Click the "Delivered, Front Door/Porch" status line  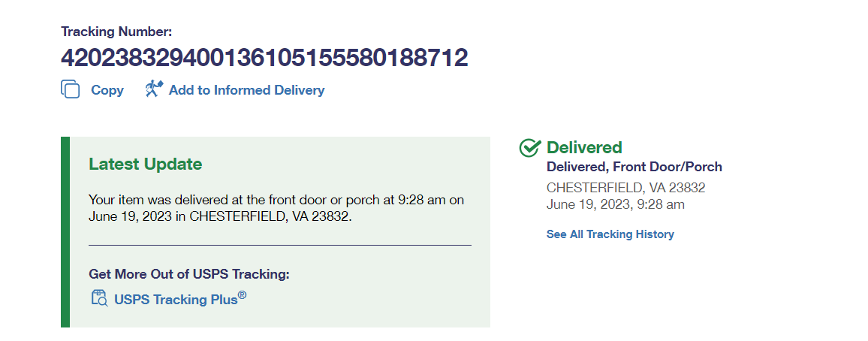[x=634, y=167]
